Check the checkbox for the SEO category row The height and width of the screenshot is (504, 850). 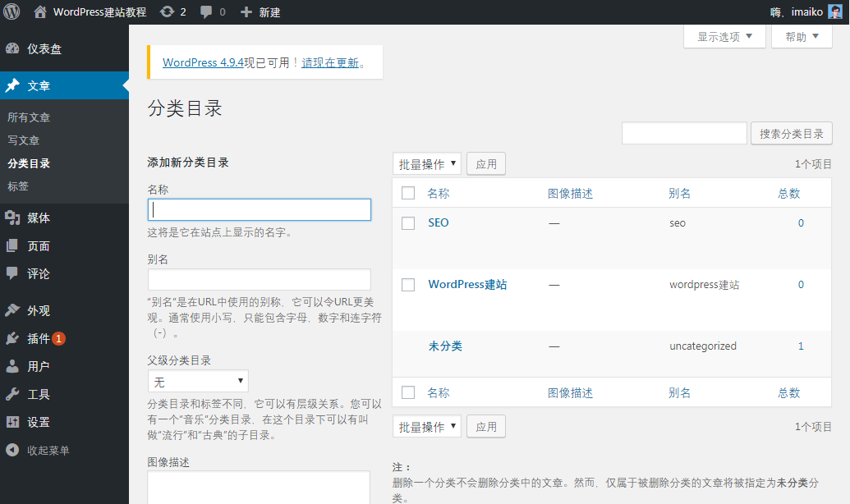click(x=408, y=222)
